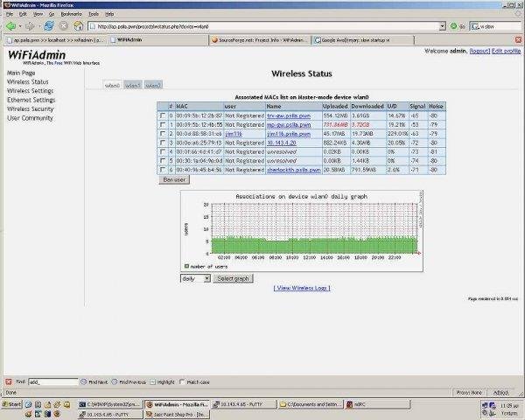Switch to the PuTTY taskbar button in the bottom row
525x420 pixels.
[x=111, y=414]
